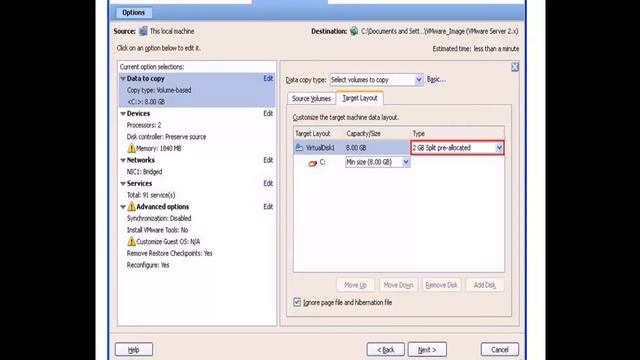Open the disk Type dropdown for VirtualDisk1
The width and height of the screenshot is (640, 360).
(x=499, y=148)
